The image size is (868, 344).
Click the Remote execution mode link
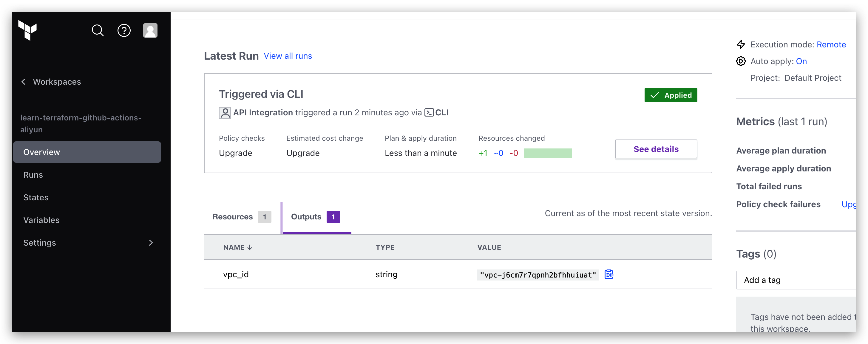(x=831, y=45)
